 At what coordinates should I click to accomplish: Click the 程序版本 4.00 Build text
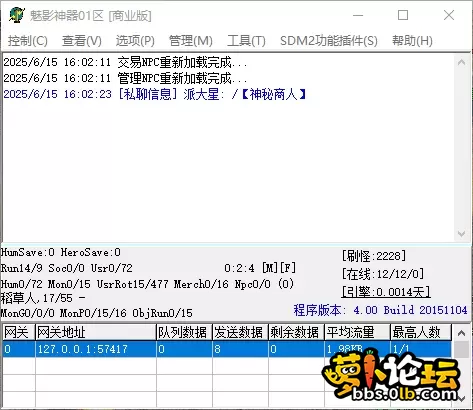coord(380,310)
